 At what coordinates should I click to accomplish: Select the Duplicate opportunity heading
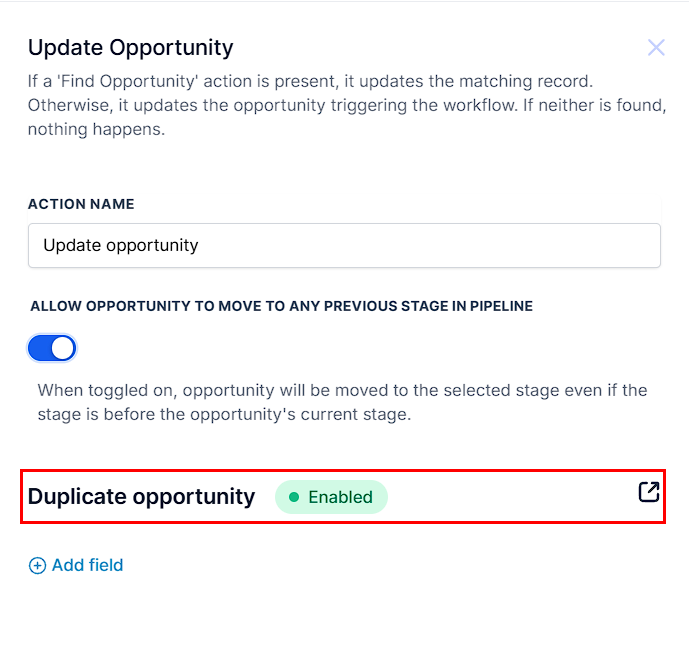pyautogui.click(x=141, y=497)
